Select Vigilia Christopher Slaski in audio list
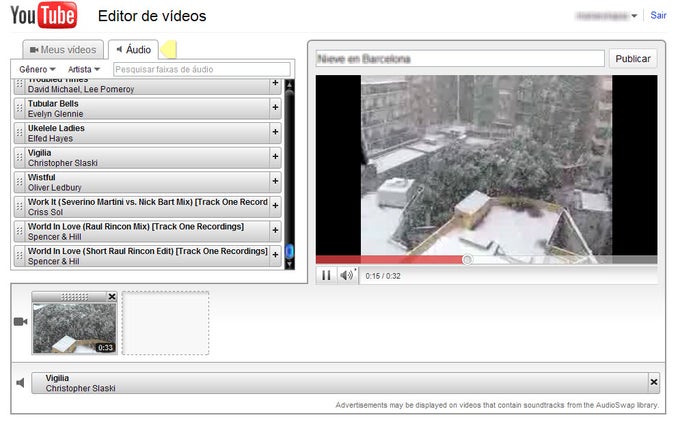Viewport: 680px width, 422px height. click(147, 158)
